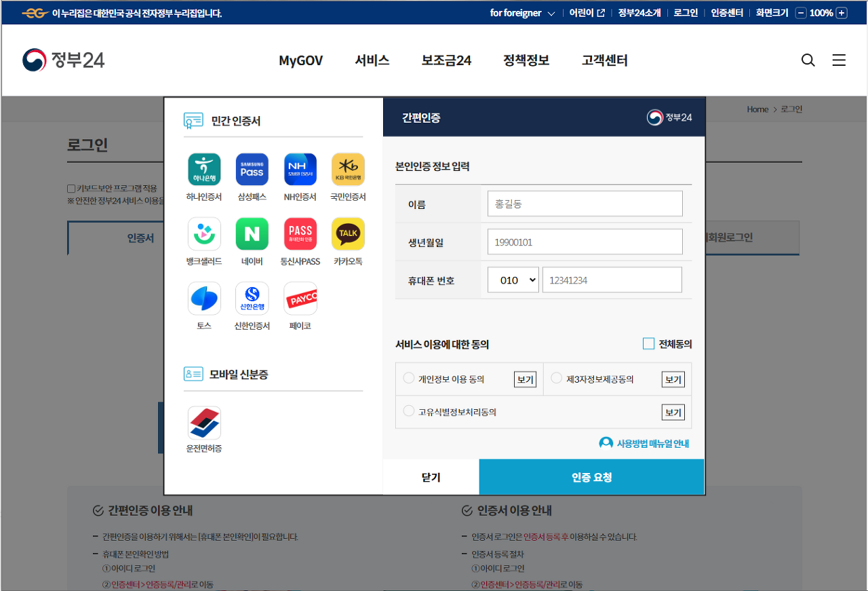View 제3자정보제공동의 보기 button
Screen dimensions: 868x591
pyautogui.click(x=673, y=379)
